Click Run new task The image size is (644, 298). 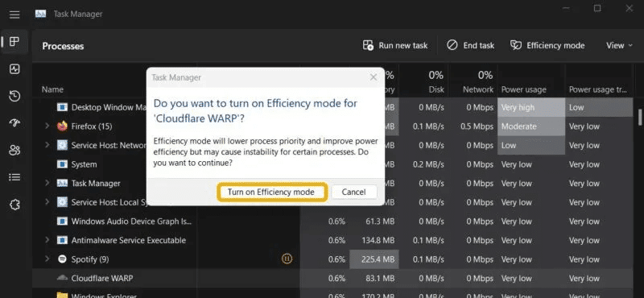pyautogui.click(x=394, y=46)
